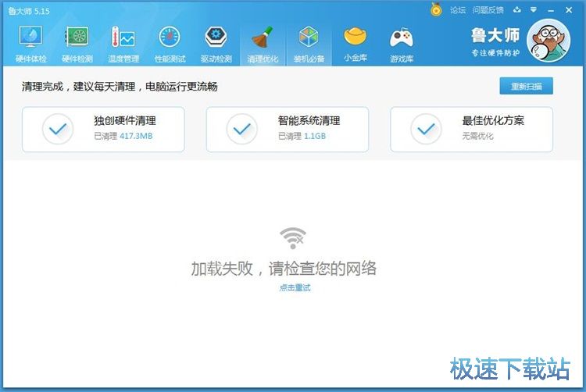The width and height of the screenshot is (586, 392).
Task: Select the 清理优化 broom cleanup tab
Action: point(263,45)
